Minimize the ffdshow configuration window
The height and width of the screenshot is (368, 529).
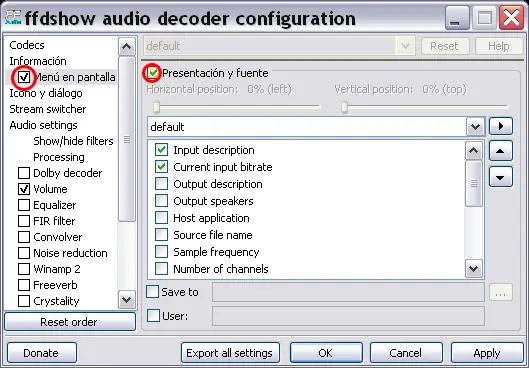(457, 18)
